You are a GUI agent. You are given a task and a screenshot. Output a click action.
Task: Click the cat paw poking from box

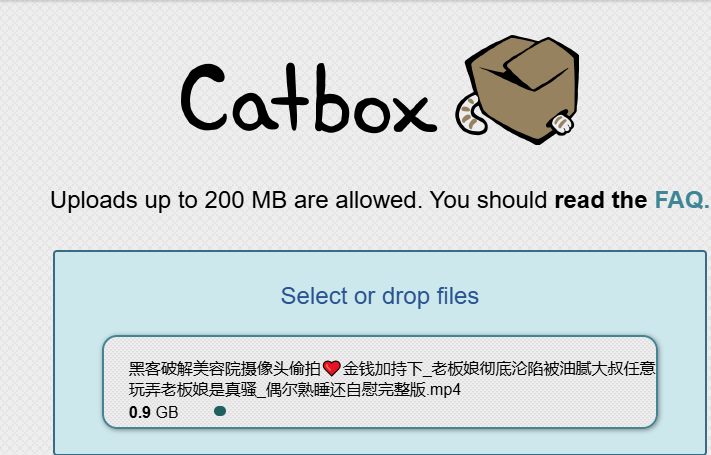(x=561, y=123)
